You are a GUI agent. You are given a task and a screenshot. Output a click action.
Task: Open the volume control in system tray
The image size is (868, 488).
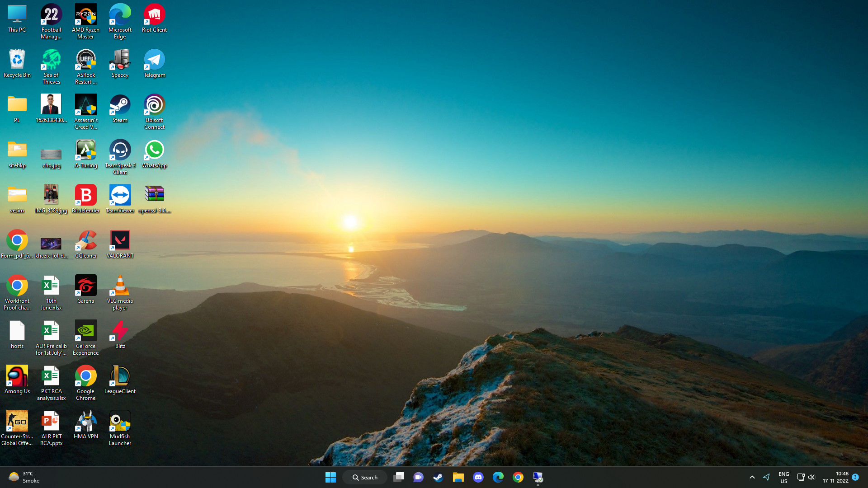point(811,477)
